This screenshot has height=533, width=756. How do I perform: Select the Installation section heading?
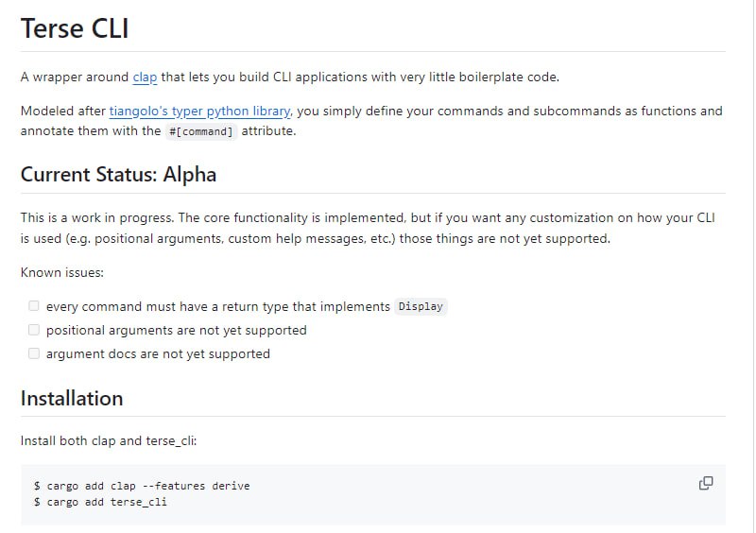point(72,399)
